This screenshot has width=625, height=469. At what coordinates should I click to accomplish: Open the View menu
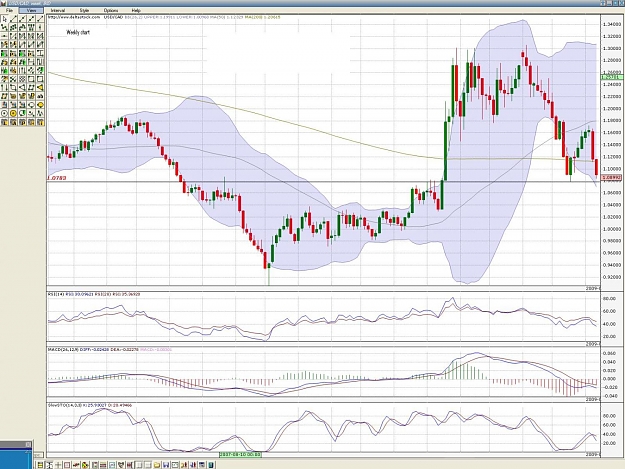[31, 10]
